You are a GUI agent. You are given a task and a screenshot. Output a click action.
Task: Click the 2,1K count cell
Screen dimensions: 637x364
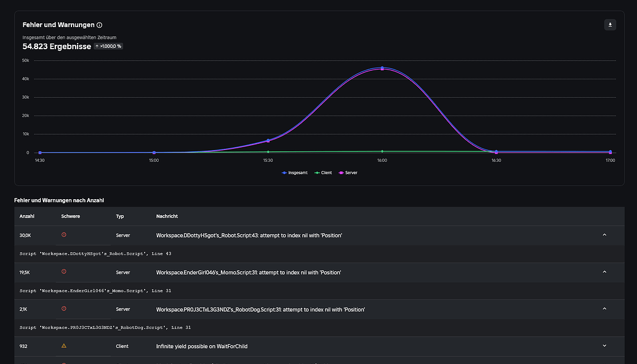click(23, 309)
